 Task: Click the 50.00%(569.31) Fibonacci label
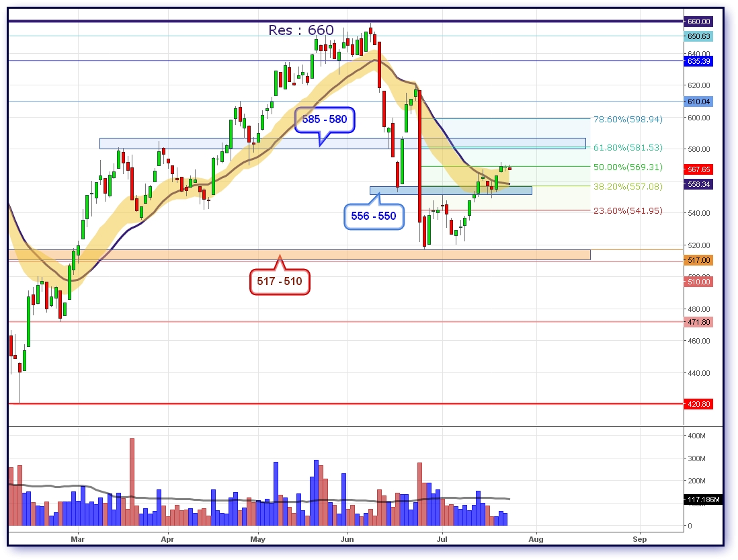click(628, 167)
